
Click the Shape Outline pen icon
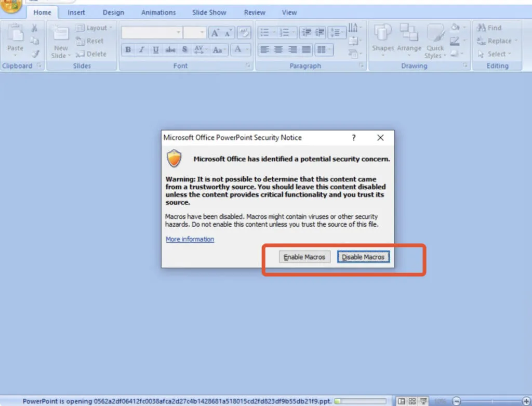[x=454, y=41]
